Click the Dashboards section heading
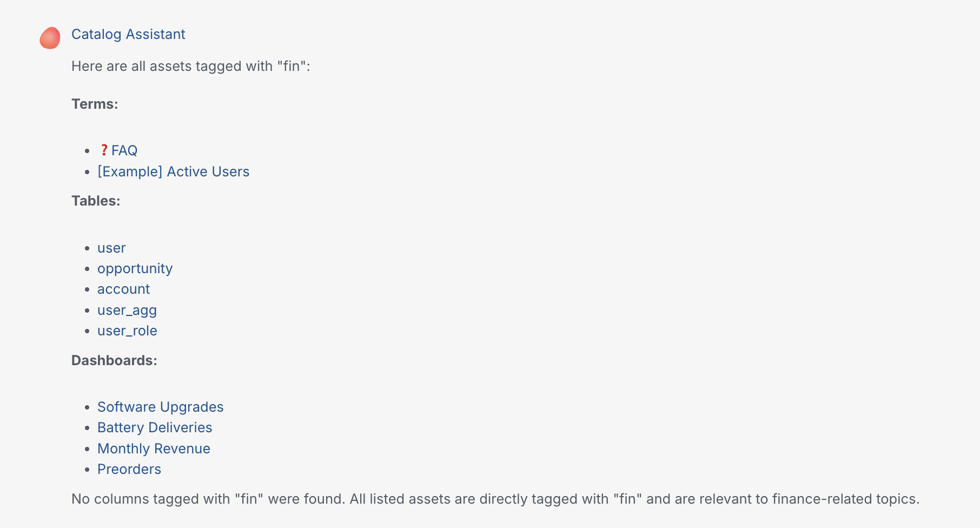 coord(114,360)
